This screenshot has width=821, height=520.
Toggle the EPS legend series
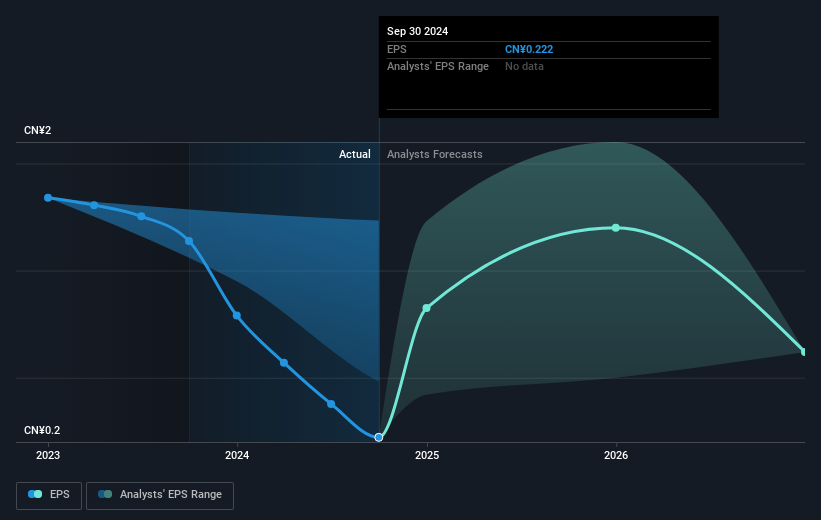coord(49,495)
